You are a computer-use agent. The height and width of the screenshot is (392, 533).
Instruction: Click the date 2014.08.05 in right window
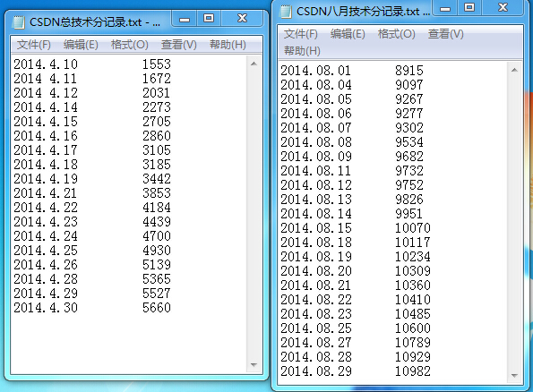pyautogui.click(x=316, y=98)
